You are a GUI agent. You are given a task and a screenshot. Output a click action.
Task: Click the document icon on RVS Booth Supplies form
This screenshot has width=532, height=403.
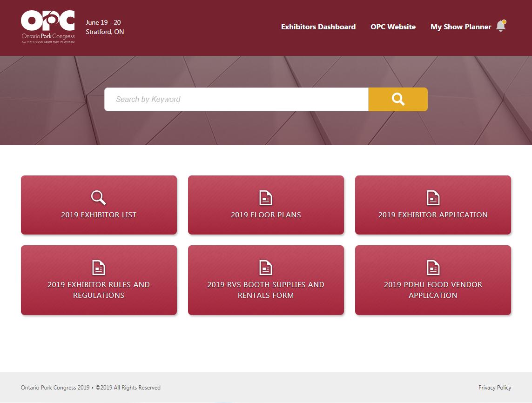click(266, 268)
